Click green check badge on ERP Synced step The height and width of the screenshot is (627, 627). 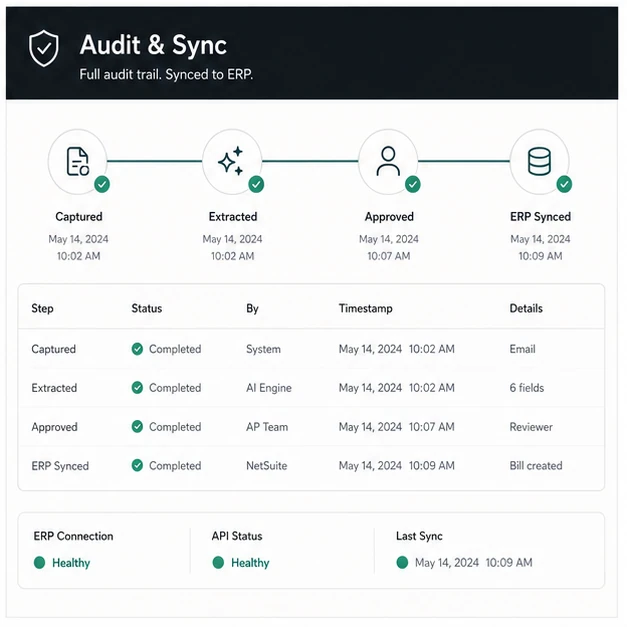click(564, 184)
